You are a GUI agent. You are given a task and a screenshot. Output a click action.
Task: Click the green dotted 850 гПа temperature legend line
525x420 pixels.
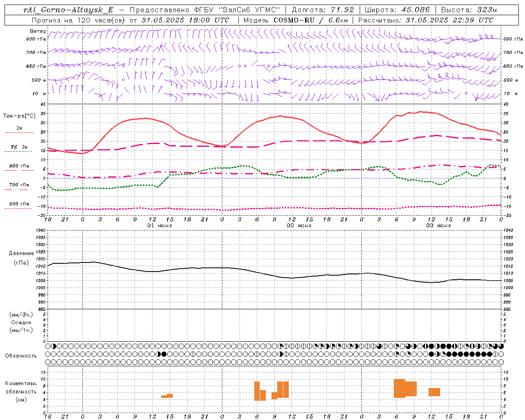tap(19, 171)
